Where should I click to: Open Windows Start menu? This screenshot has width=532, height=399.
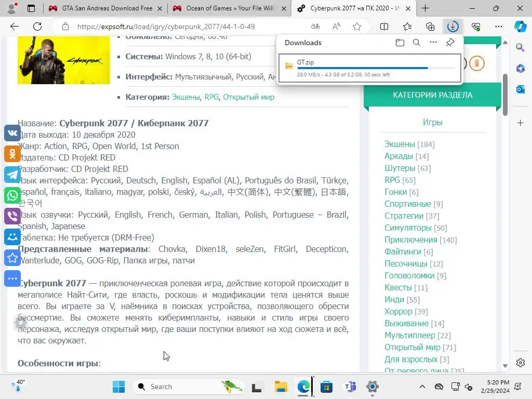pyautogui.click(x=119, y=387)
